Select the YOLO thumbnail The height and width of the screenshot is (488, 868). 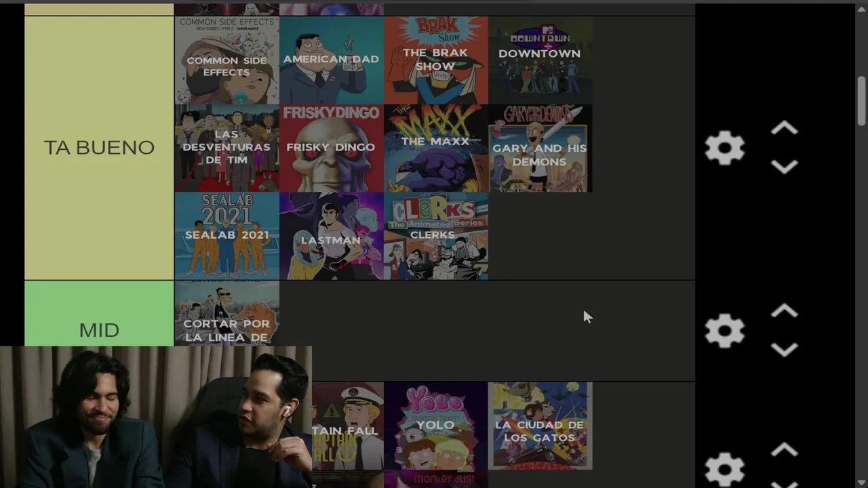[x=436, y=426]
